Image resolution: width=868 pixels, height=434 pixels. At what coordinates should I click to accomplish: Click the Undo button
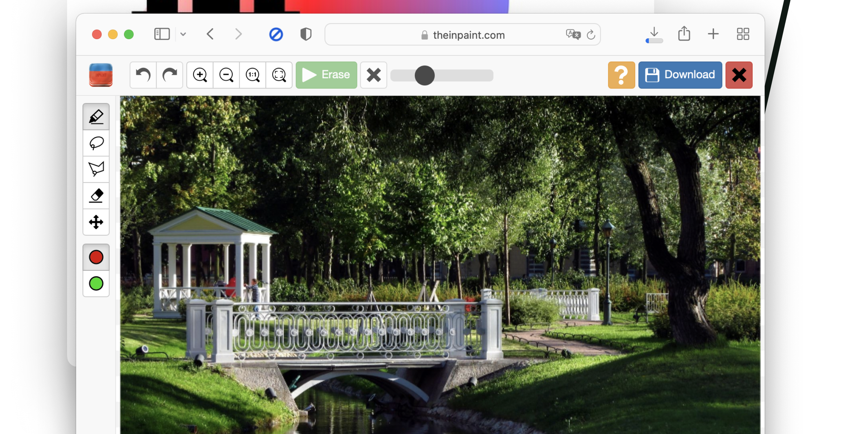coord(143,75)
